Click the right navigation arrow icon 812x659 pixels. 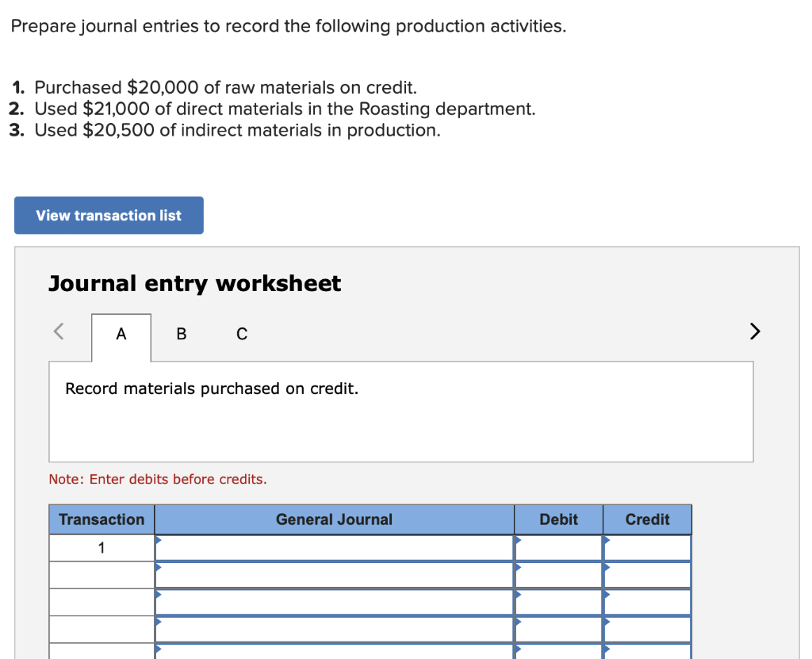[x=754, y=331]
